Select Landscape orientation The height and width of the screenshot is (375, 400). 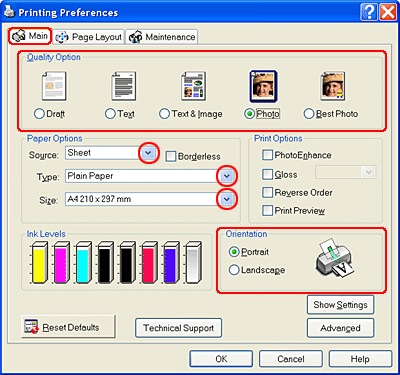pyautogui.click(x=234, y=270)
